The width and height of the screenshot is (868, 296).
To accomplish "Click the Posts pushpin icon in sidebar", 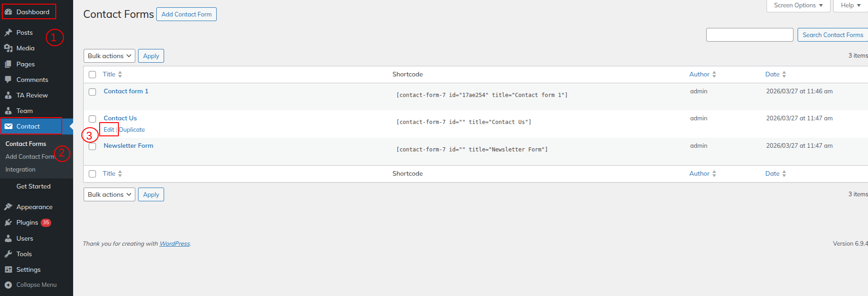I will [8, 32].
